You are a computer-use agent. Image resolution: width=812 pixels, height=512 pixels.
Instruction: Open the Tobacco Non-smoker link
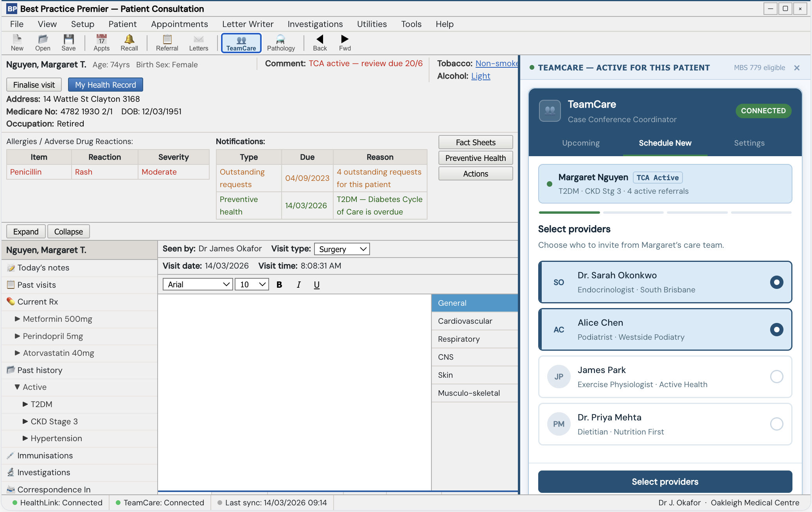(x=497, y=63)
